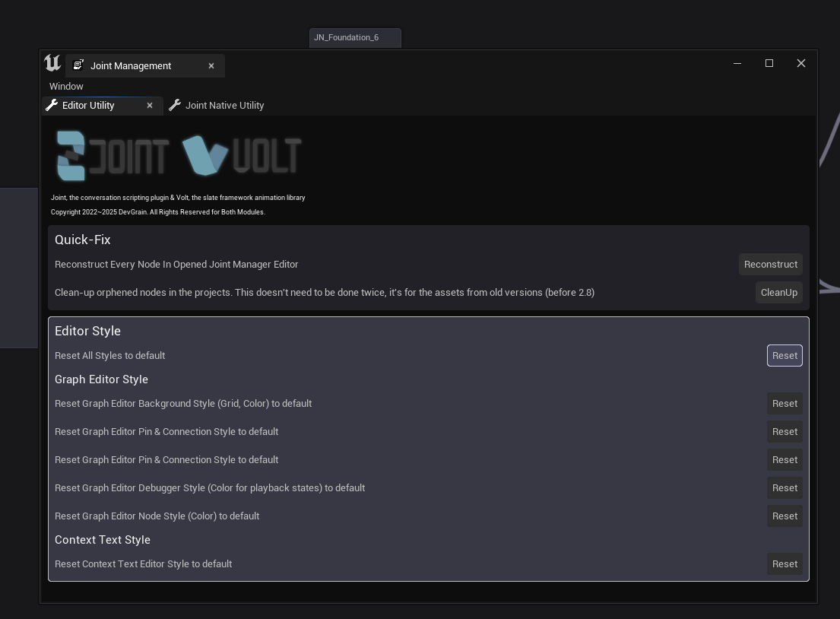
Task: Switch to the Editor Utility tab
Action: (88, 106)
